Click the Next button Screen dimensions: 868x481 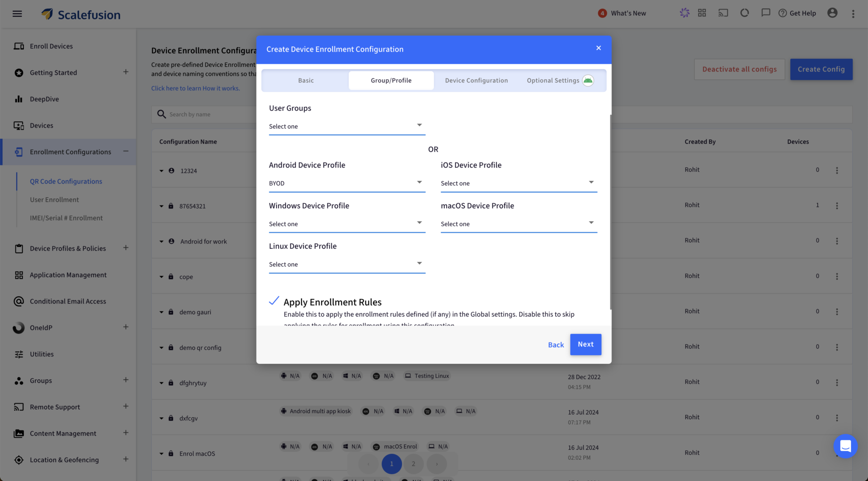(x=585, y=344)
